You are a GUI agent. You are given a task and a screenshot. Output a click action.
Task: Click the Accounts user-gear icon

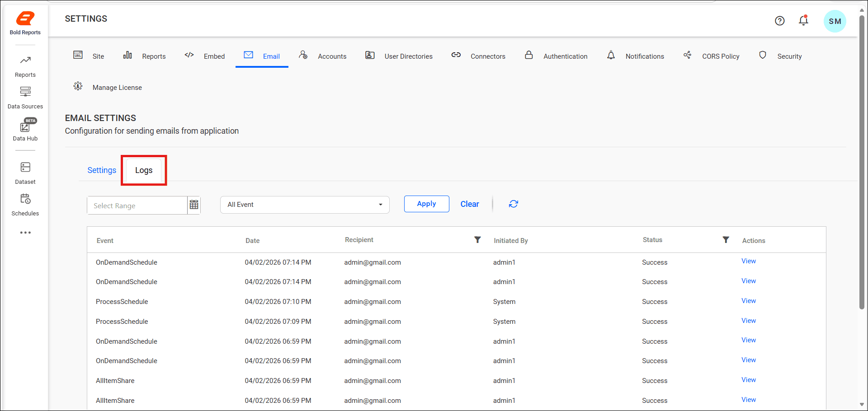(303, 55)
